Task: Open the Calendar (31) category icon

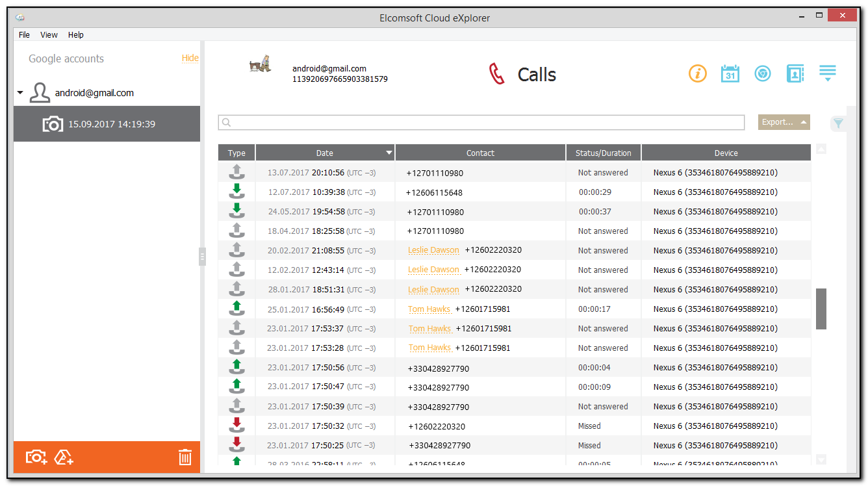Action: click(x=730, y=73)
